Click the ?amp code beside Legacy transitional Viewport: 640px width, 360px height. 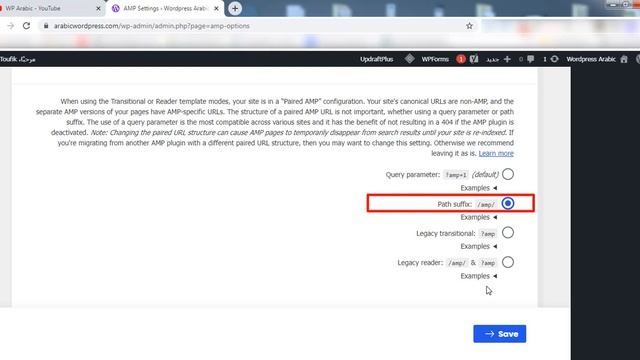488,233
